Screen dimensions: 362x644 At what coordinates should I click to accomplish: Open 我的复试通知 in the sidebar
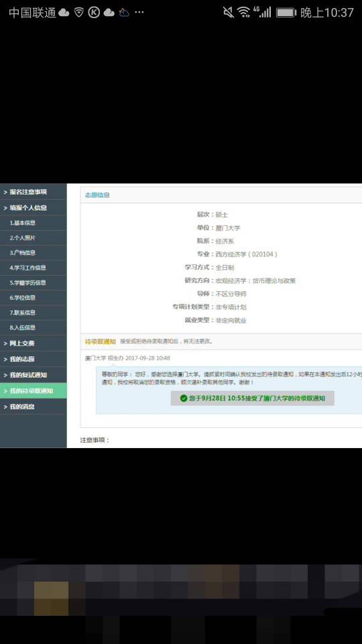tap(34, 375)
